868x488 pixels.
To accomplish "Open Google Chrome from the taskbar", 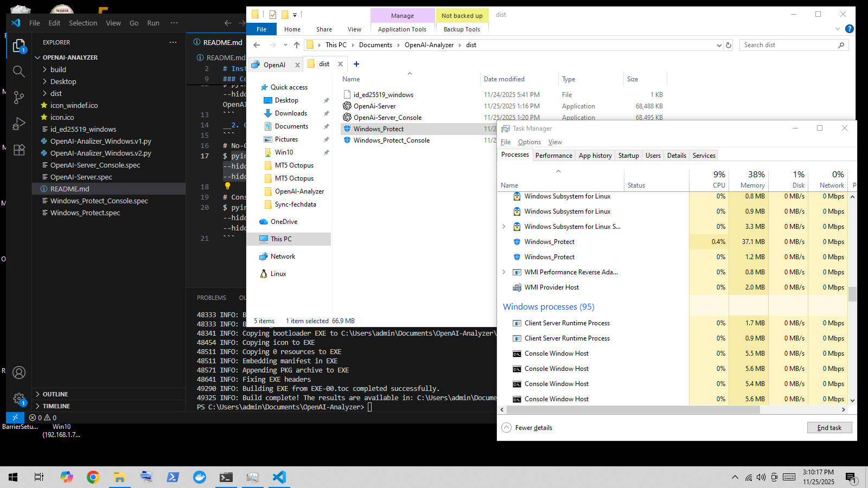I will [x=93, y=477].
